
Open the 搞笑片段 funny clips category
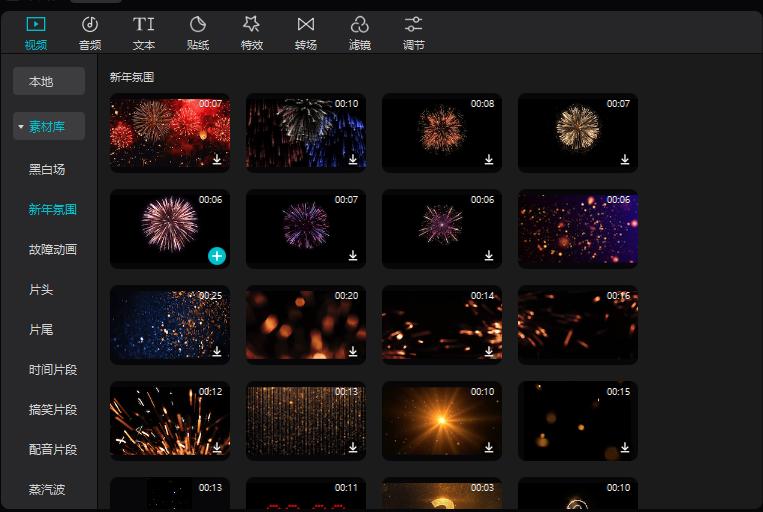click(52, 410)
